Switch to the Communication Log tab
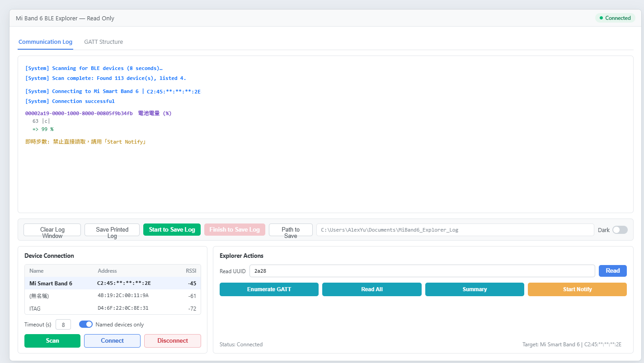Screen dimensions: 644x363 point(45,42)
